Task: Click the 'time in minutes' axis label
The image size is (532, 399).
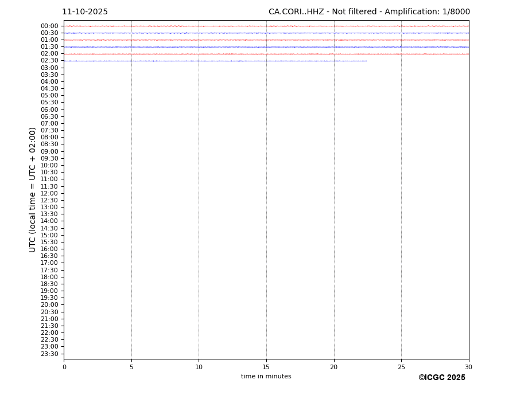Action: 266,377
